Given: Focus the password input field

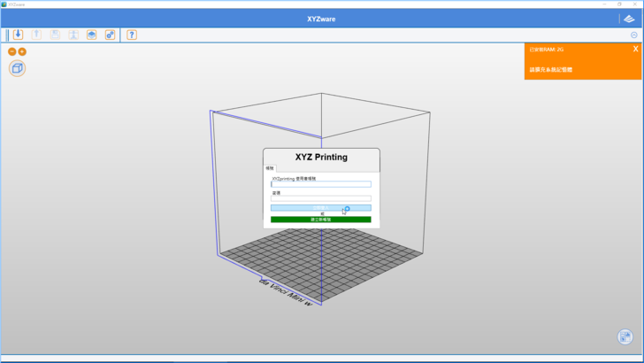Looking at the screenshot, I should [321, 198].
